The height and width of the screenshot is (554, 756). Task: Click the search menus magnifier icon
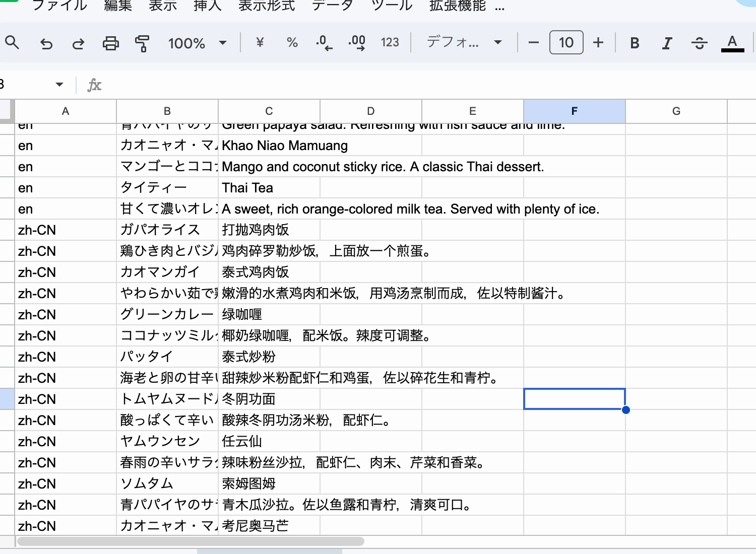click(x=12, y=43)
